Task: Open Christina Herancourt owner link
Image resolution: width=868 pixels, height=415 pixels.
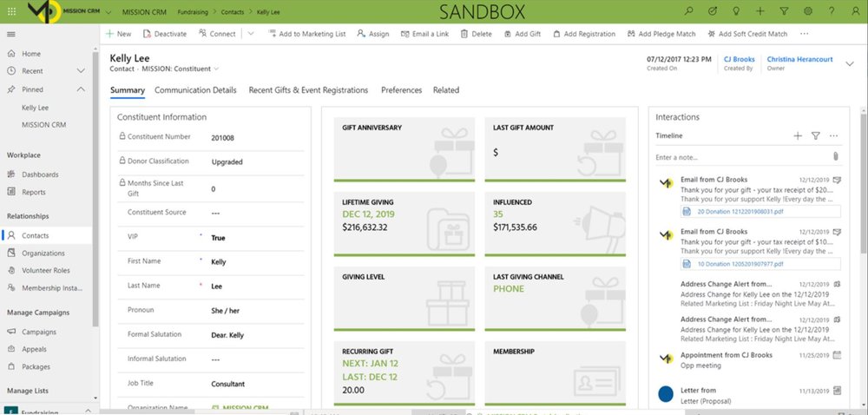Action: point(800,59)
